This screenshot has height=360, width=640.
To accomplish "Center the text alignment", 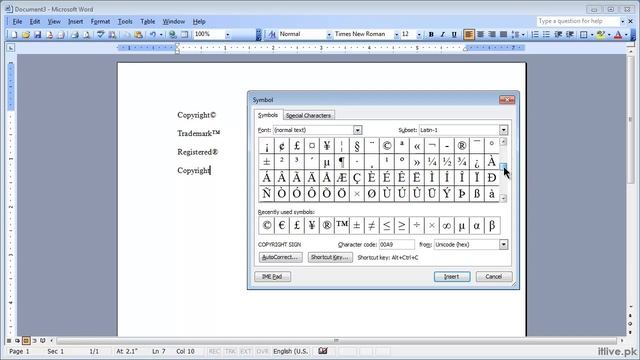I will (x=480, y=35).
